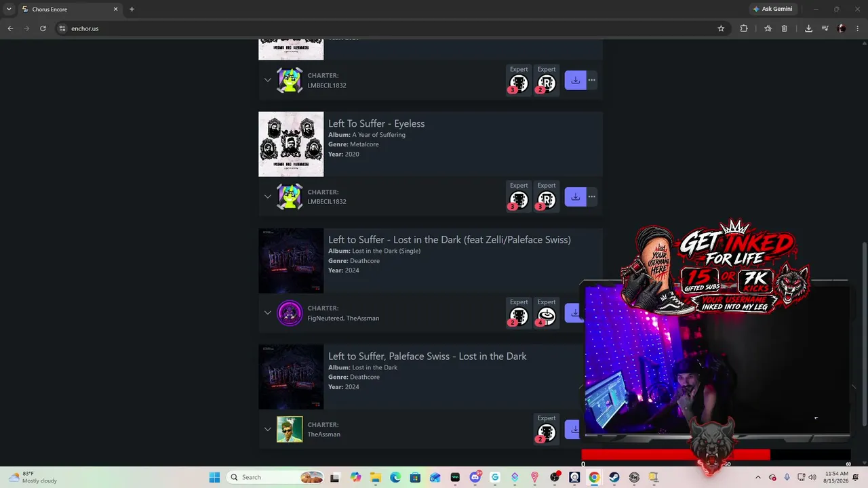Image resolution: width=868 pixels, height=488 pixels.
Task: Open the Left To Suffer - Eyeless song title
Action: [x=376, y=123]
